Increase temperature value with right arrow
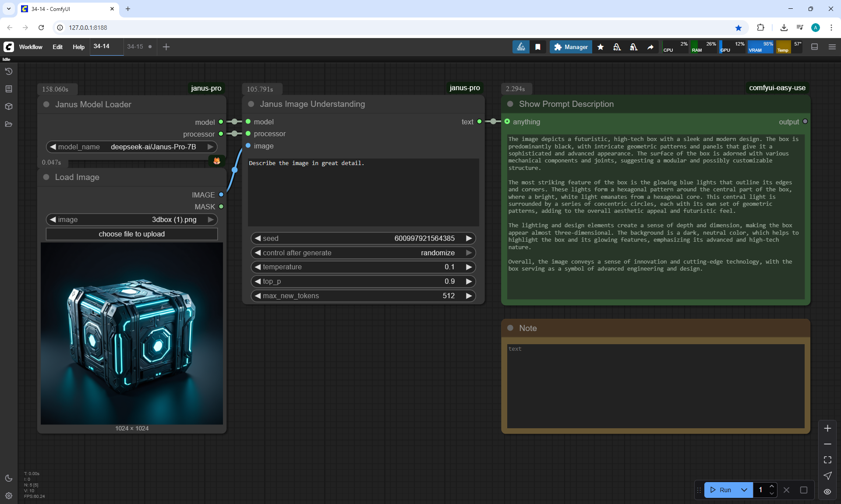The width and height of the screenshot is (841, 504). click(469, 267)
